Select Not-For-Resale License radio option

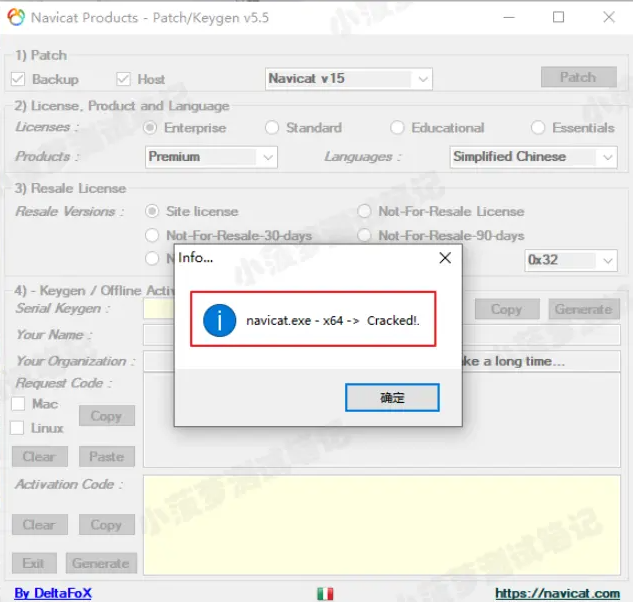point(365,211)
